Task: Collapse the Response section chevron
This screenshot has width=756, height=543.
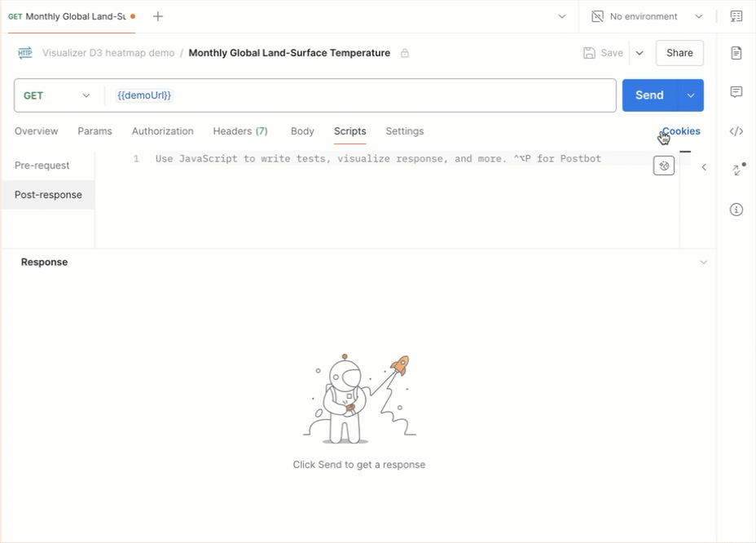Action: pos(704,262)
